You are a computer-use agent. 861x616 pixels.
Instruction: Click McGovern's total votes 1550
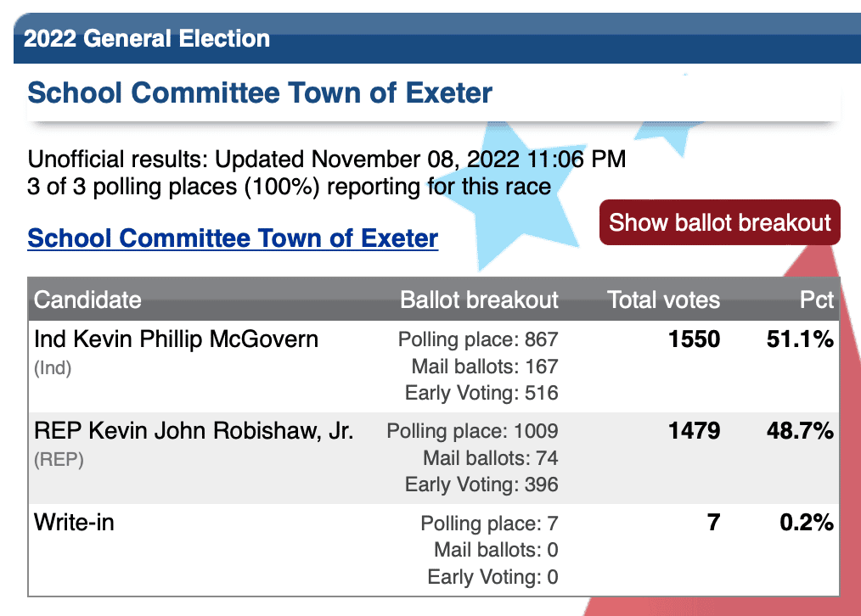click(694, 339)
